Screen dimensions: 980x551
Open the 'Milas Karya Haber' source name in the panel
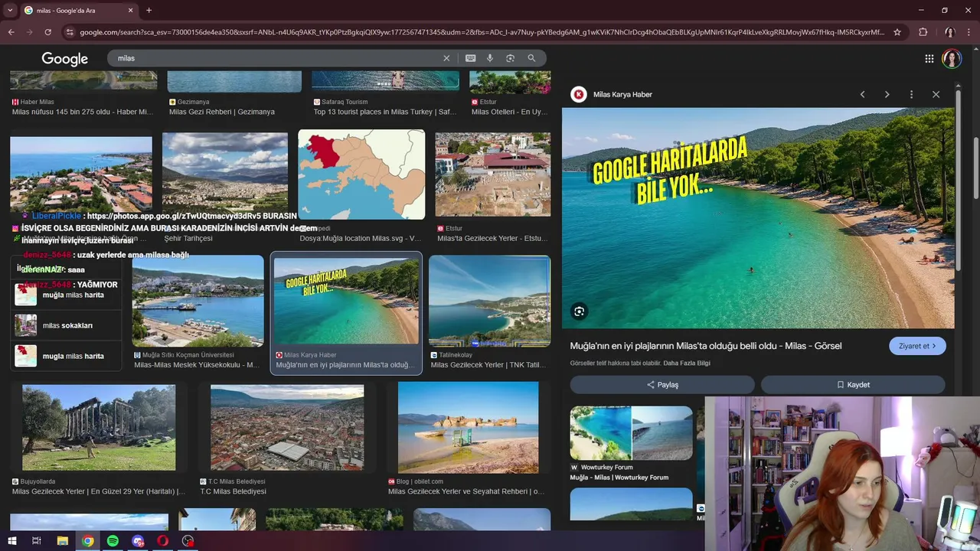point(622,94)
